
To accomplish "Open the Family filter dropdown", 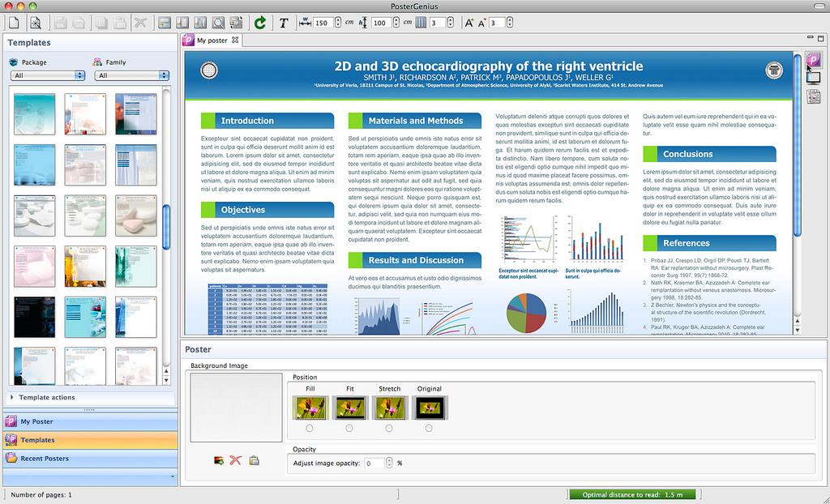I will [132, 75].
